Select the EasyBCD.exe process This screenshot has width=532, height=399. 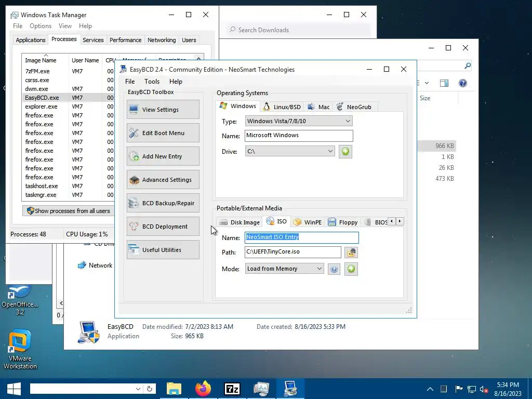68,98
